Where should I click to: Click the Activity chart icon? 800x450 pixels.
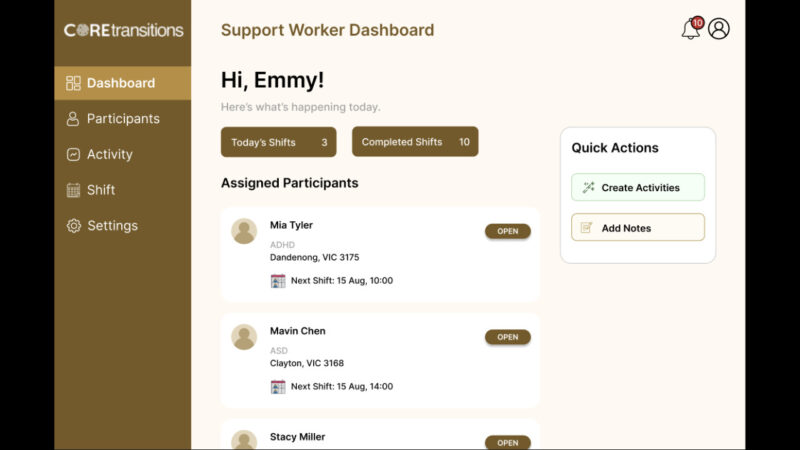tap(73, 154)
